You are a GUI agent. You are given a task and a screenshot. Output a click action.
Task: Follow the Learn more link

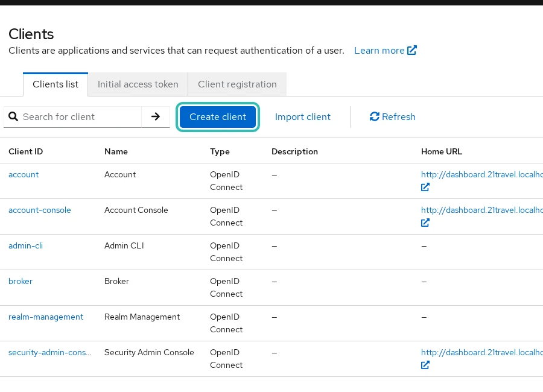pos(379,51)
